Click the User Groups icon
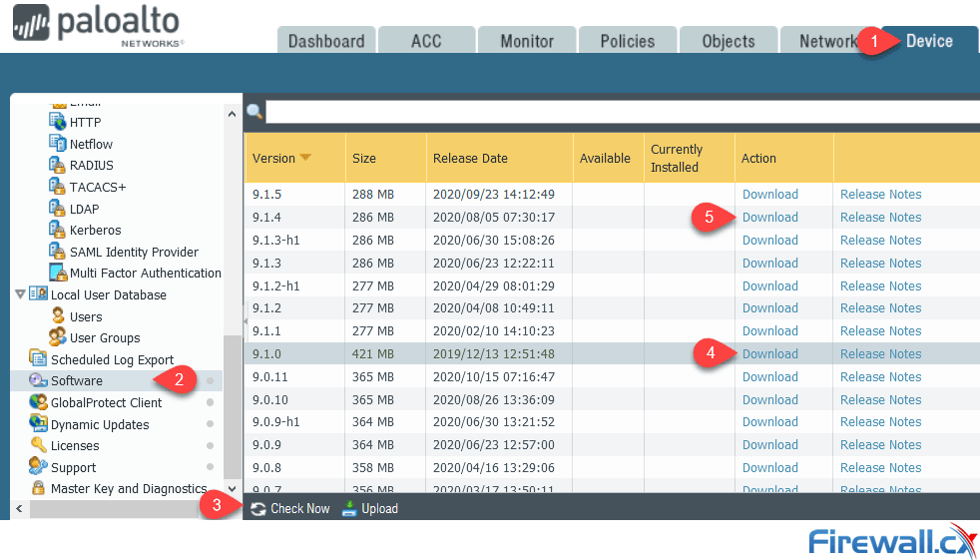Image resolution: width=980 pixels, height=560 pixels. tap(58, 337)
